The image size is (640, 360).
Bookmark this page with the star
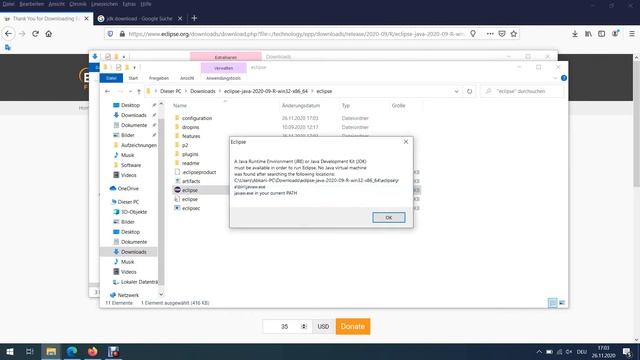[514, 34]
